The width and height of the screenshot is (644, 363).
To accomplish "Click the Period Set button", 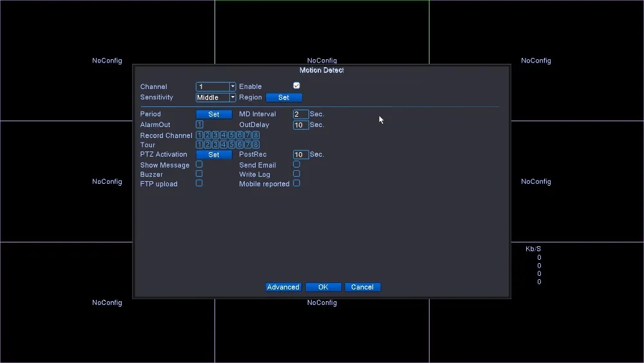I will (214, 114).
